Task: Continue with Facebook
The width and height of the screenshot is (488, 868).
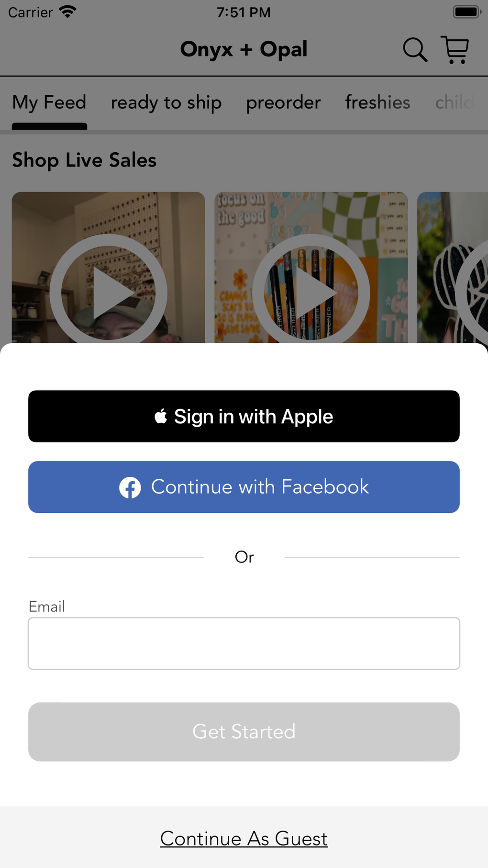Action: 244,487
